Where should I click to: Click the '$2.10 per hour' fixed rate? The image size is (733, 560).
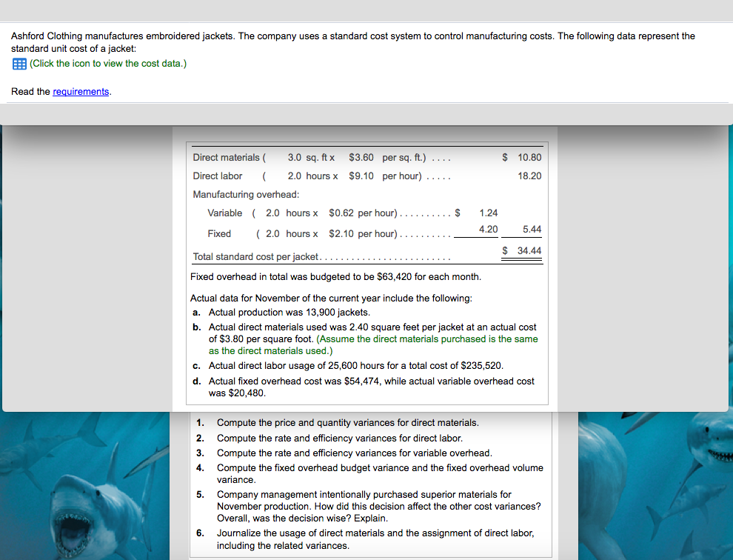(x=363, y=234)
